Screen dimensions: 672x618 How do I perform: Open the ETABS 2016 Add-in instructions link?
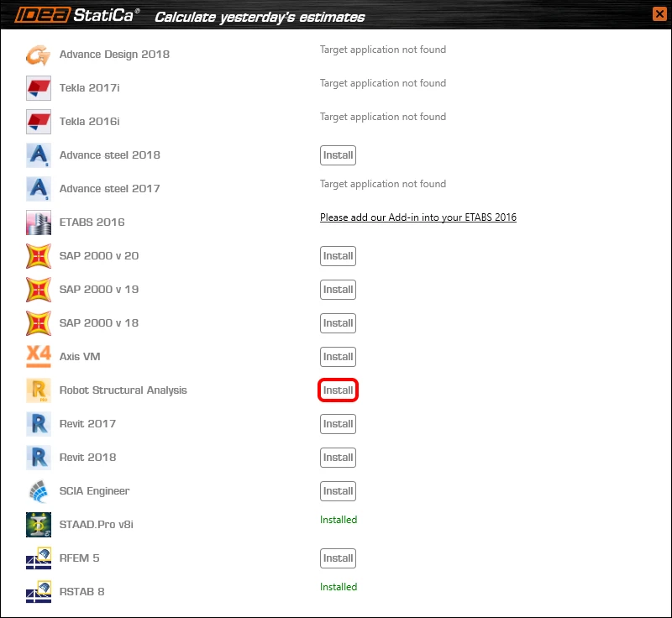tap(417, 217)
